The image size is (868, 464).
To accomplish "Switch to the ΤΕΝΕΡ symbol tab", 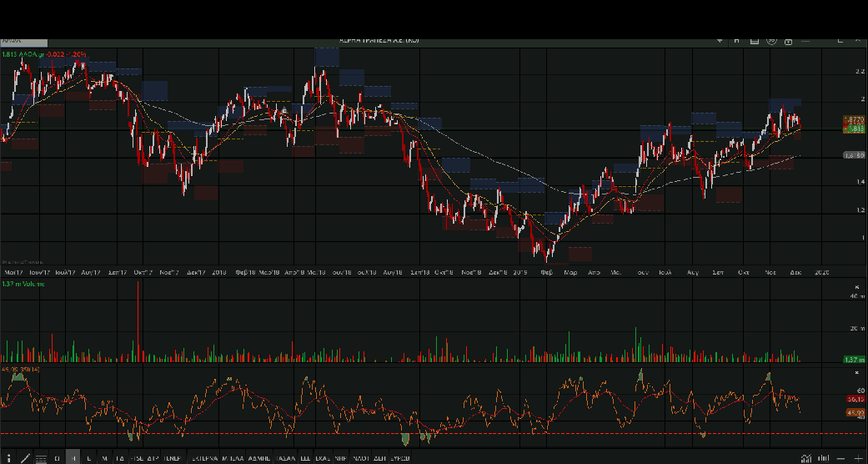I will point(173,458).
